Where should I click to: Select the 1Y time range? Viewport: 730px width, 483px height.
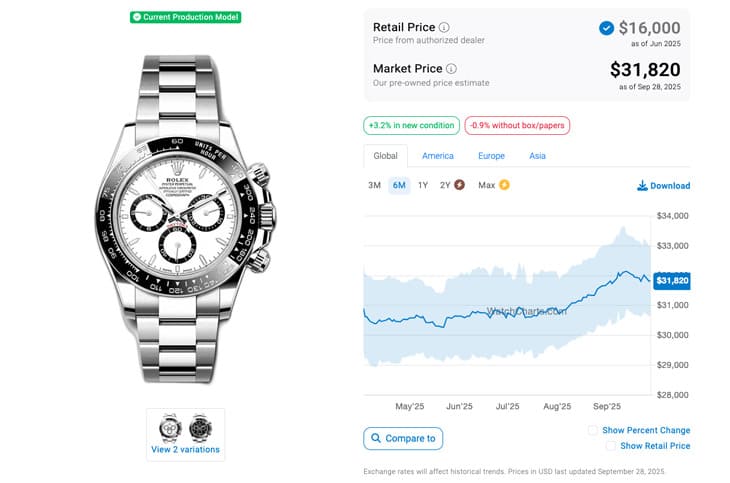coord(423,185)
